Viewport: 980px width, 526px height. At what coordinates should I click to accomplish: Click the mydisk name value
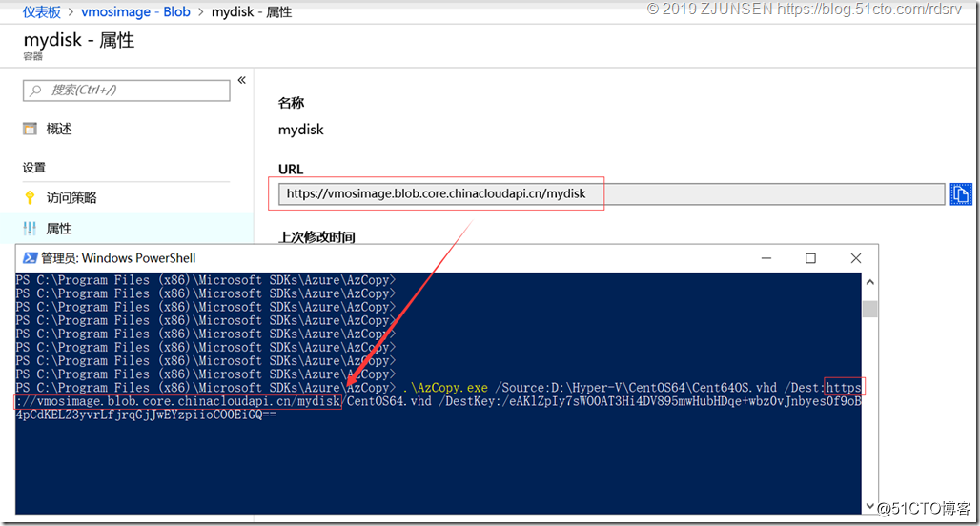click(x=301, y=130)
